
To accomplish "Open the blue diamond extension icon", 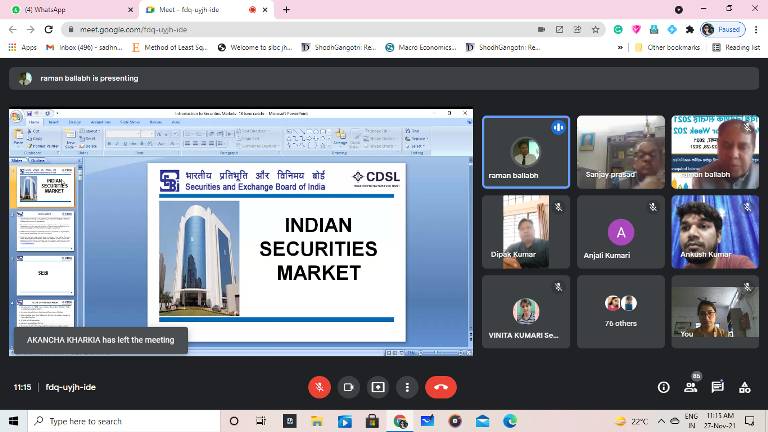I will click(672, 29).
